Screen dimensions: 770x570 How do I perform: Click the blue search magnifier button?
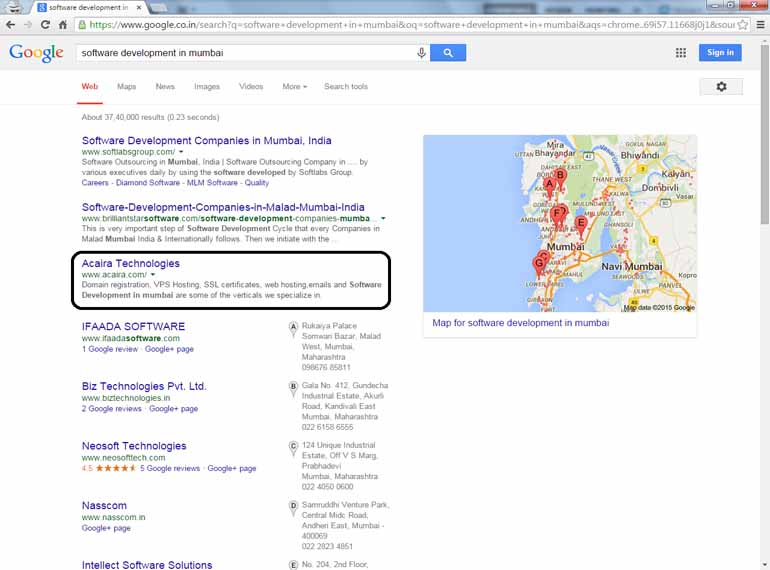[448, 53]
